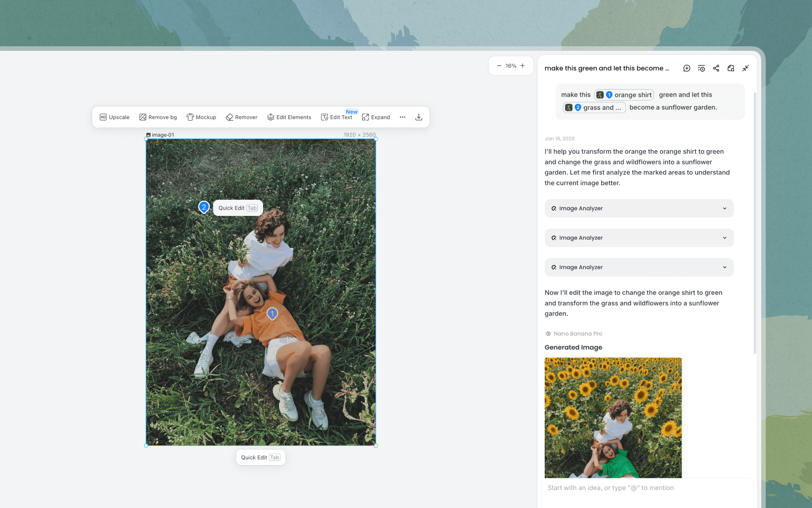Share this chat
This screenshot has height=508, width=812.
coord(716,68)
